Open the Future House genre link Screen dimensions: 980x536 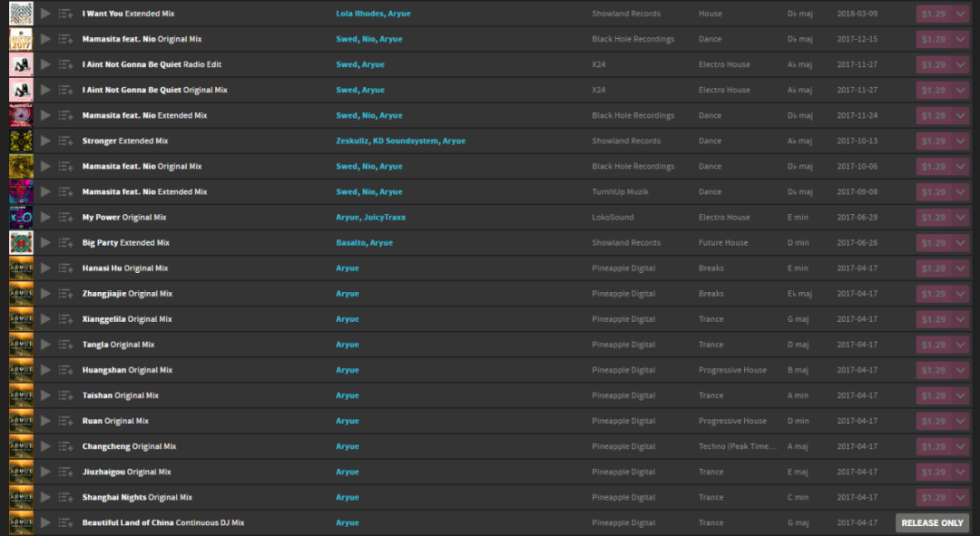(723, 242)
